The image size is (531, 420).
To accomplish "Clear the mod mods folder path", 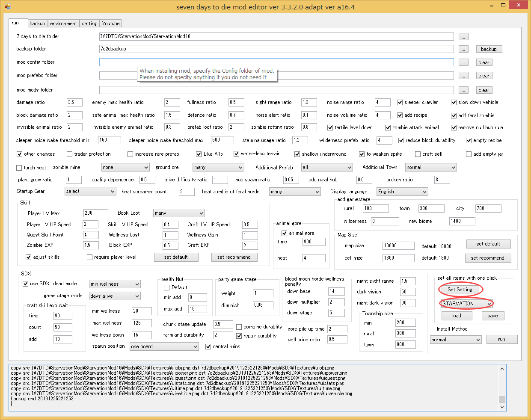I will pyautogui.click(x=484, y=90).
